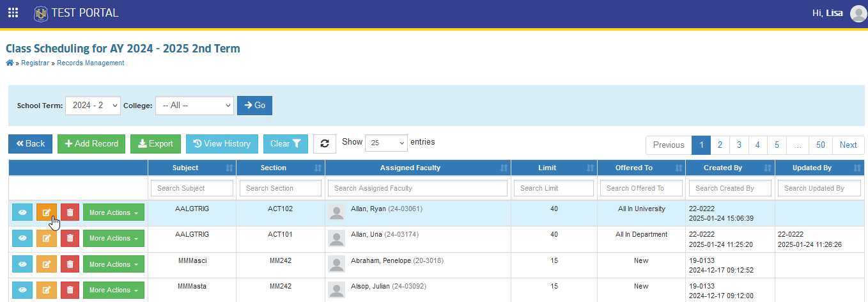Edit the AALGTRIG ACT102 record

(46, 212)
